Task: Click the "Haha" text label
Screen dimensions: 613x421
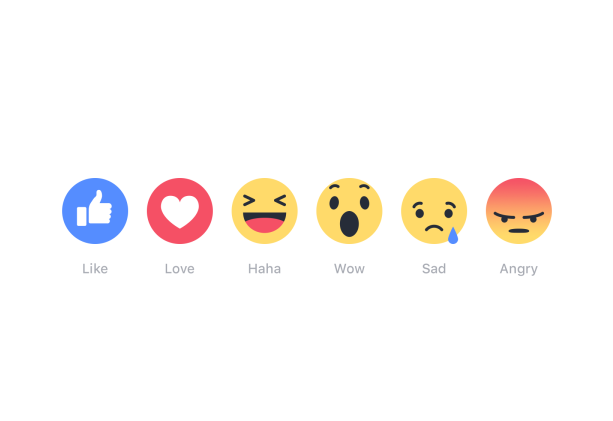Action: 265,269
